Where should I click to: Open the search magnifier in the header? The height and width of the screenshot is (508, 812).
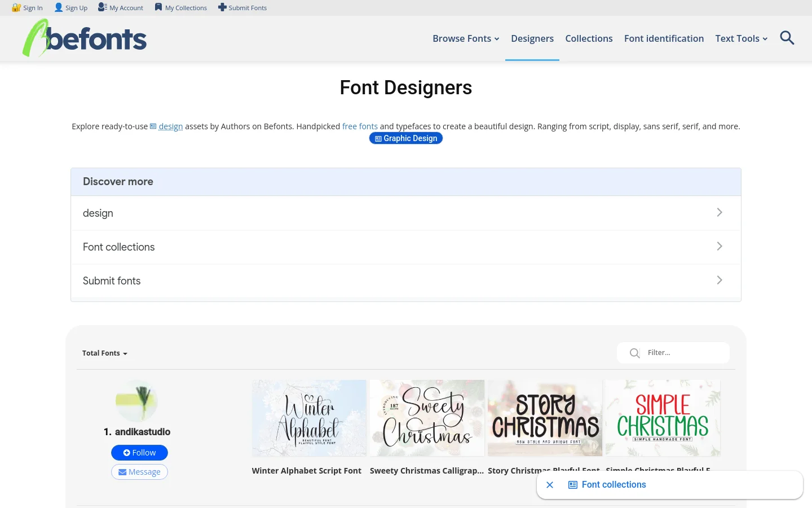pyautogui.click(x=787, y=38)
